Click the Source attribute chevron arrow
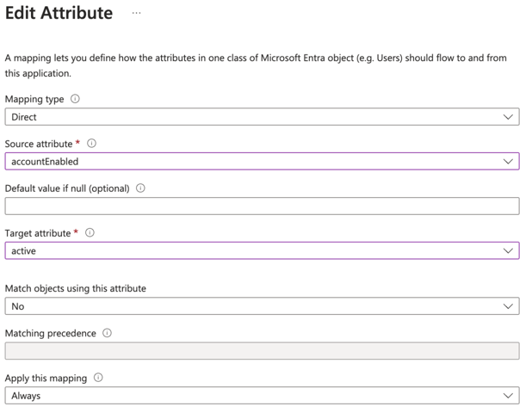 coord(508,162)
